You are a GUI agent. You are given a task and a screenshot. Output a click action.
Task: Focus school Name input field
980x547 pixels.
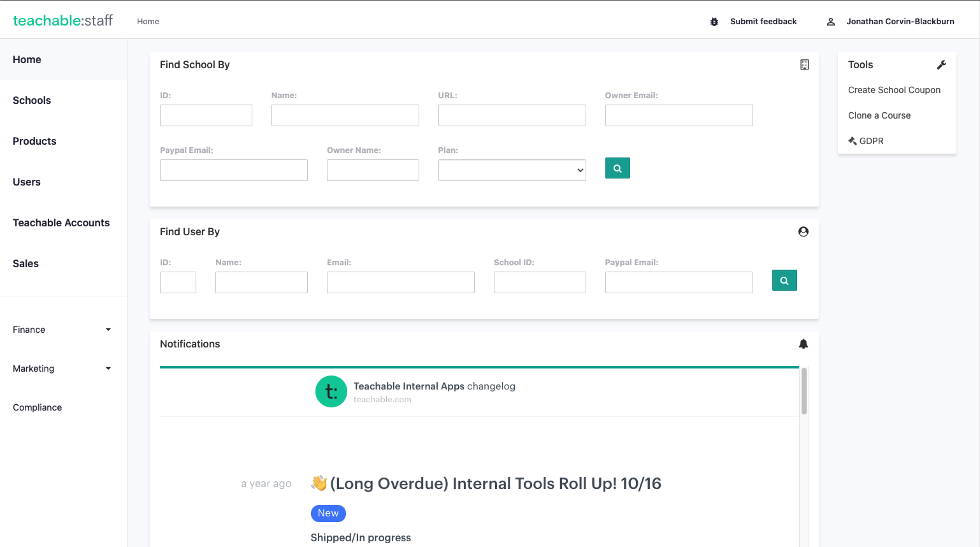(x=345, y=115)
